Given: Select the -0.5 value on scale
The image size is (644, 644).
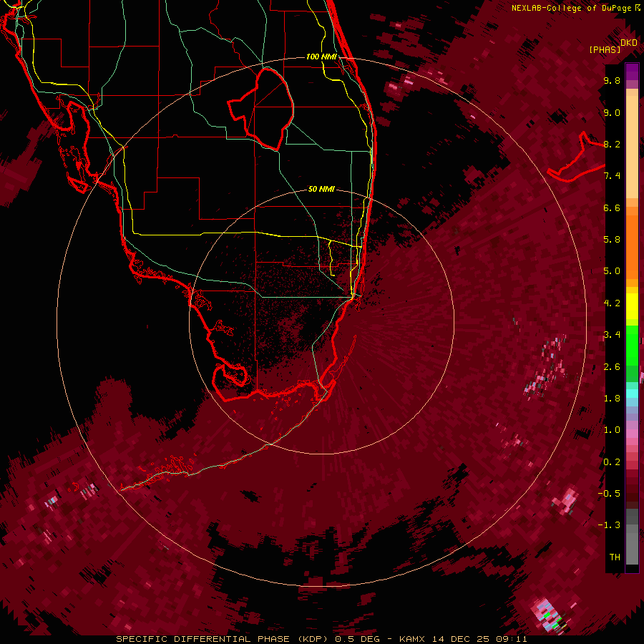Looking at the screenshot, I should click(609, 494).
